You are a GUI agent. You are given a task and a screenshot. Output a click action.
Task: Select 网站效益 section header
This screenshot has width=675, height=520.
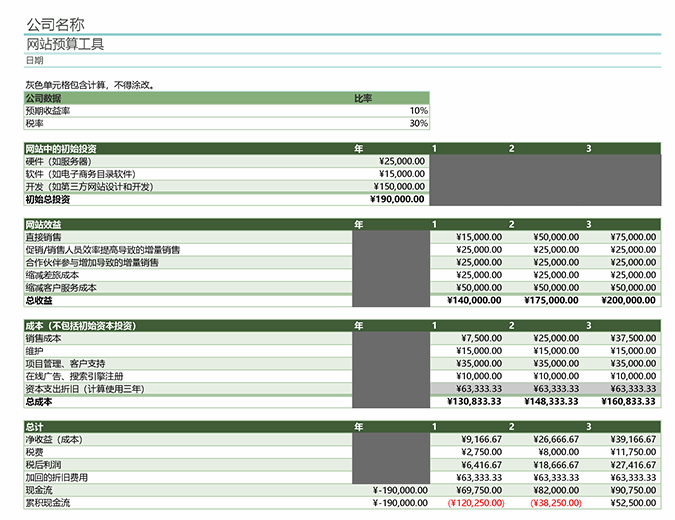tap(43, 224)
